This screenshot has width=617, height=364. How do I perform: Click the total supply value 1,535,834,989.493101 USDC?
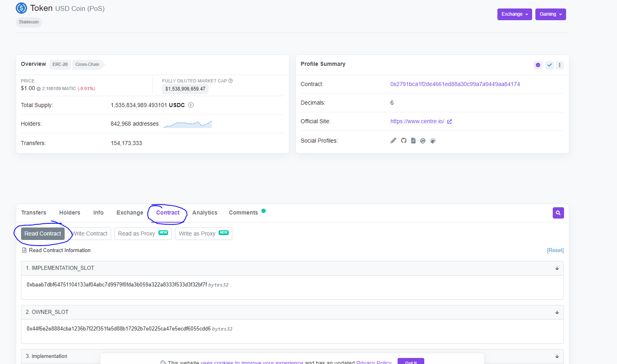(x=148, y=105)
